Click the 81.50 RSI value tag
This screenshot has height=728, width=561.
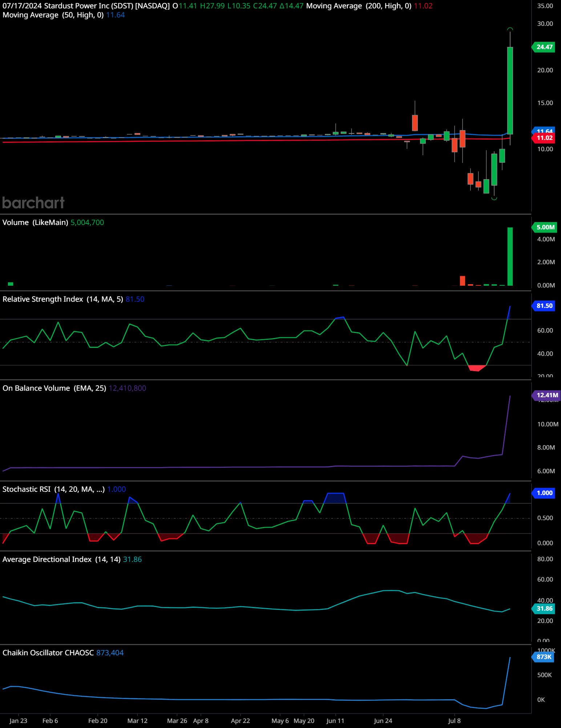pyautogui.click(x=544, y=306)
